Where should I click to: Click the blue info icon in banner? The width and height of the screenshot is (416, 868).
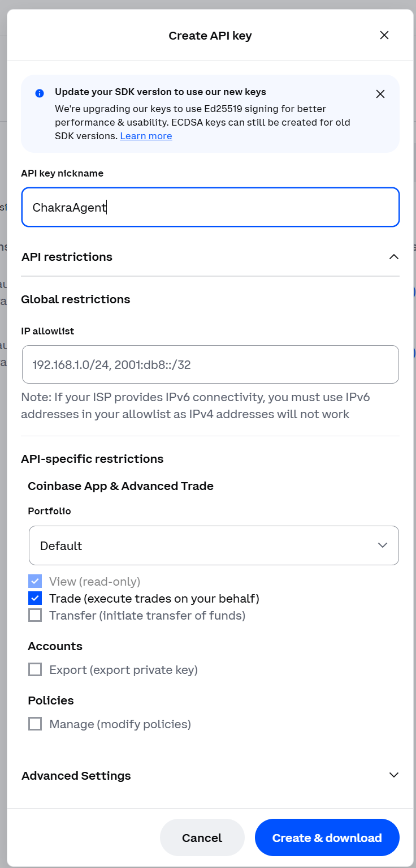coord(40,93)
